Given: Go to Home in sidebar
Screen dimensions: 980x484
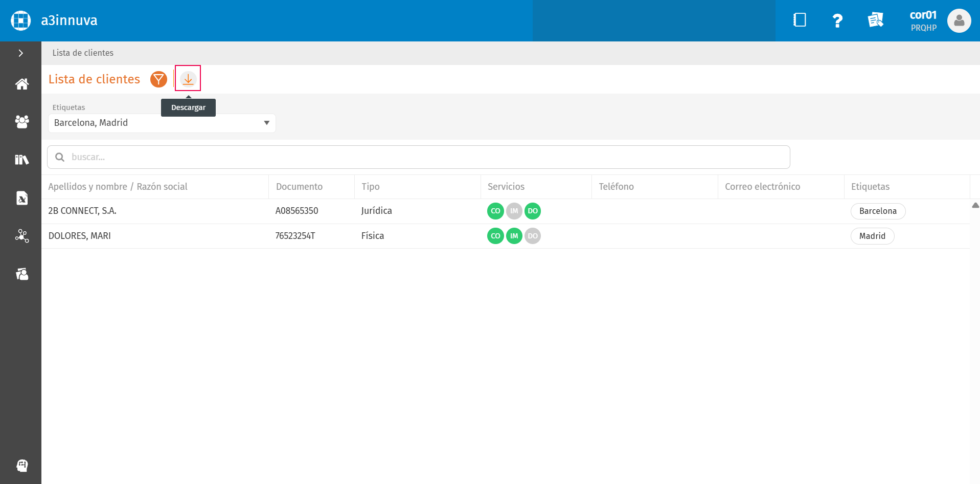Looking at the screenshot, I should point(21,84).
